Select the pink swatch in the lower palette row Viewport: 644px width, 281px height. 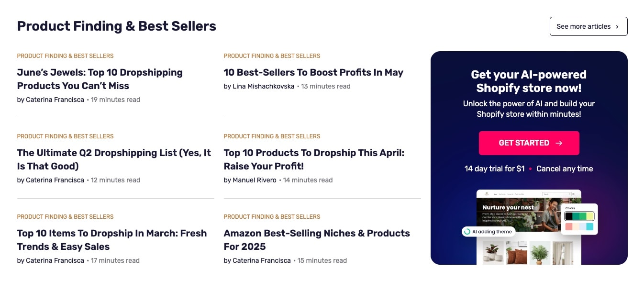[x=568, y=226]
